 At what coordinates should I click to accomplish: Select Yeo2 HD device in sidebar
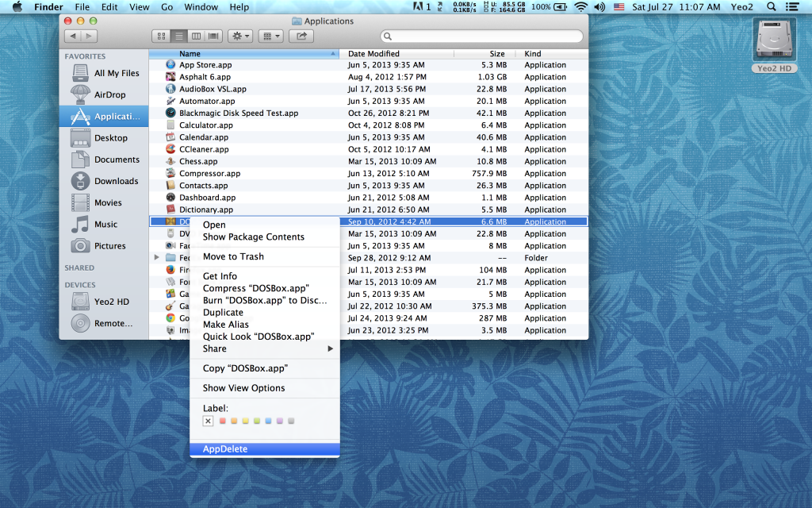point(104,302)
